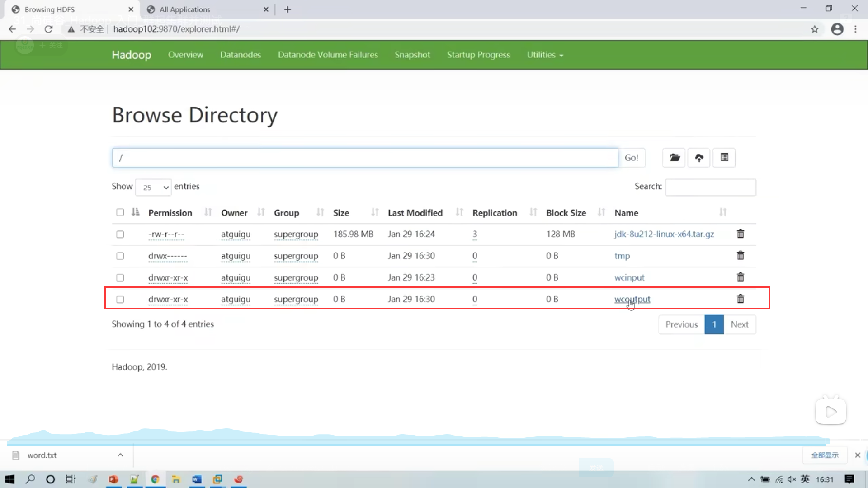868x488 pixels.
Task: Sort by Last Modified column arrows
Action: click(459, 212)
